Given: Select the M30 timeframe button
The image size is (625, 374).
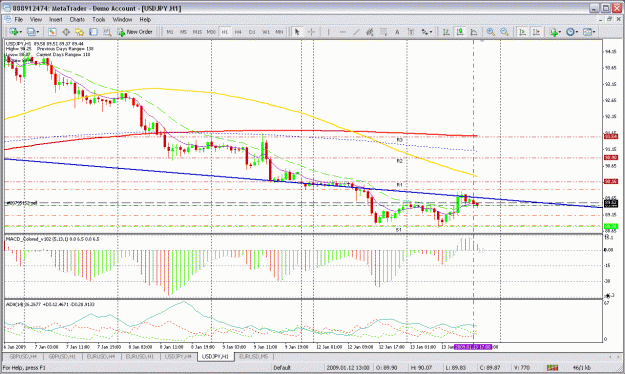Looking at the screenshot, I should (211, 32).
